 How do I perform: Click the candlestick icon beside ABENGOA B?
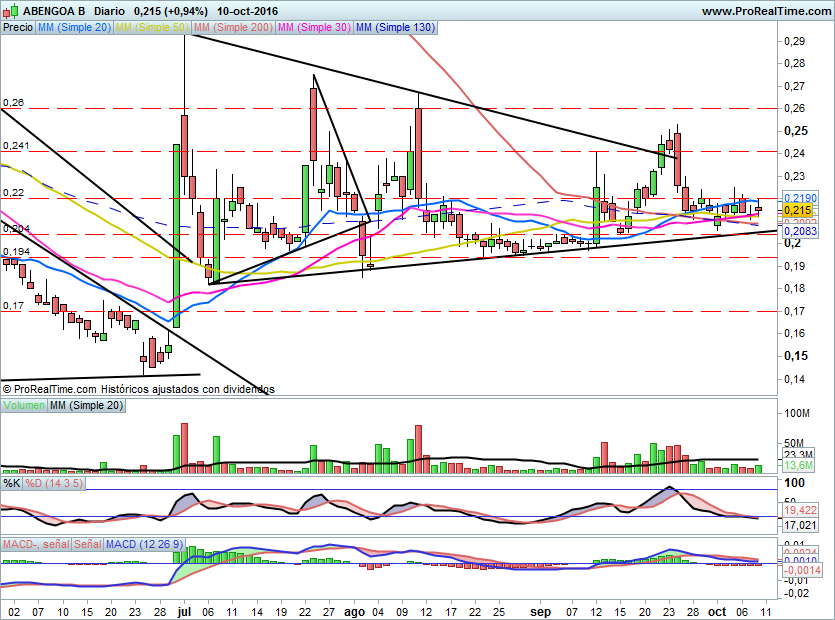pyautogui.click(x=11, y=10)
